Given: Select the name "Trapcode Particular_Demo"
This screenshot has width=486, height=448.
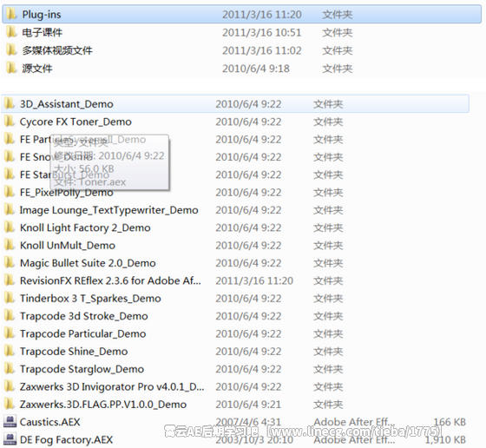Looking at the screenshot, I should tap(82, 333).
